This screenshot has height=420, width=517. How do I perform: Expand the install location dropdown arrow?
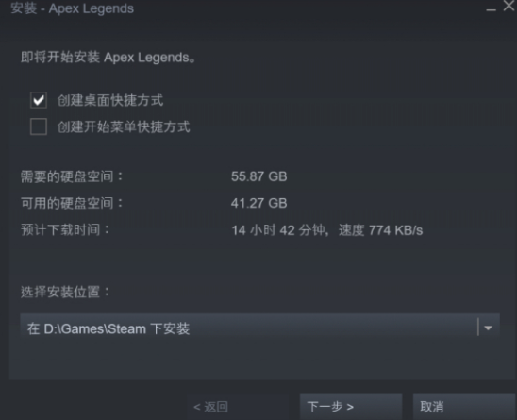488,328
